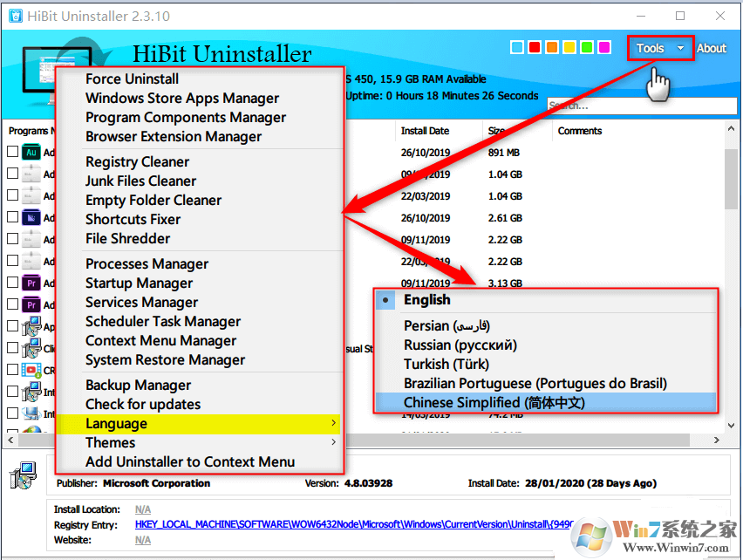The image size is (743, 560).
Task: Click the HiBit Uninstaller title bar app icon
Action: point(15,16)
